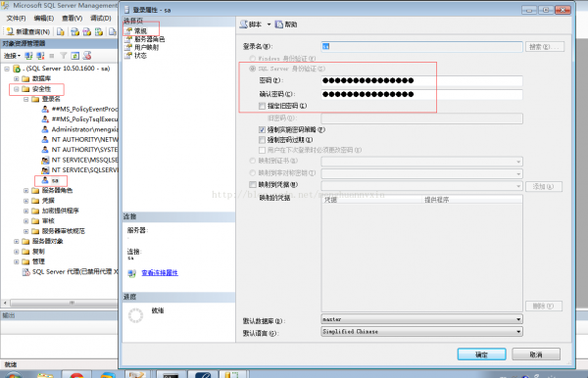Expand the 服务器对象 tree node
Screen dimensions: 588x378
click(x=16, y=241)
